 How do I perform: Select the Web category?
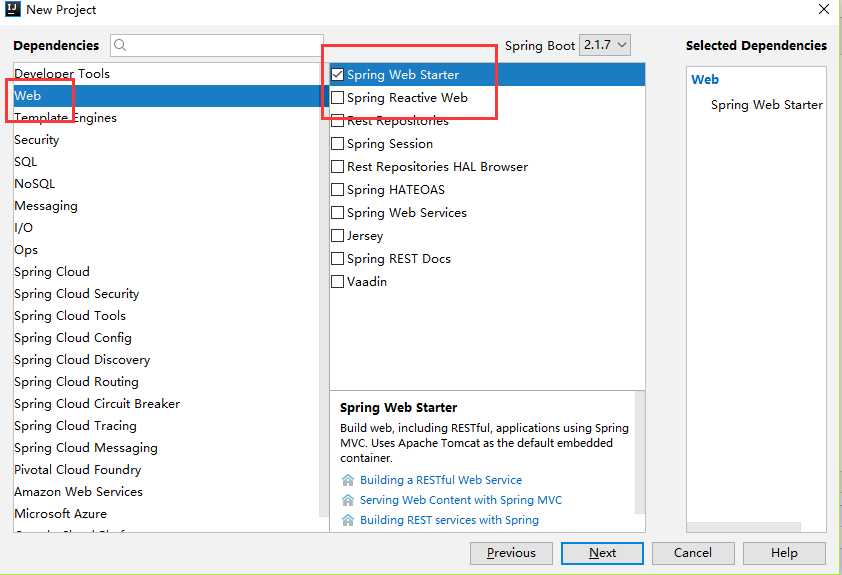click(x=166, y=96)
